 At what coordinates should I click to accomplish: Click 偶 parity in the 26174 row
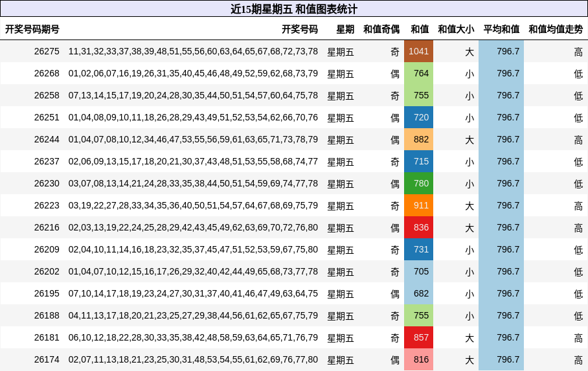(395, 360)
